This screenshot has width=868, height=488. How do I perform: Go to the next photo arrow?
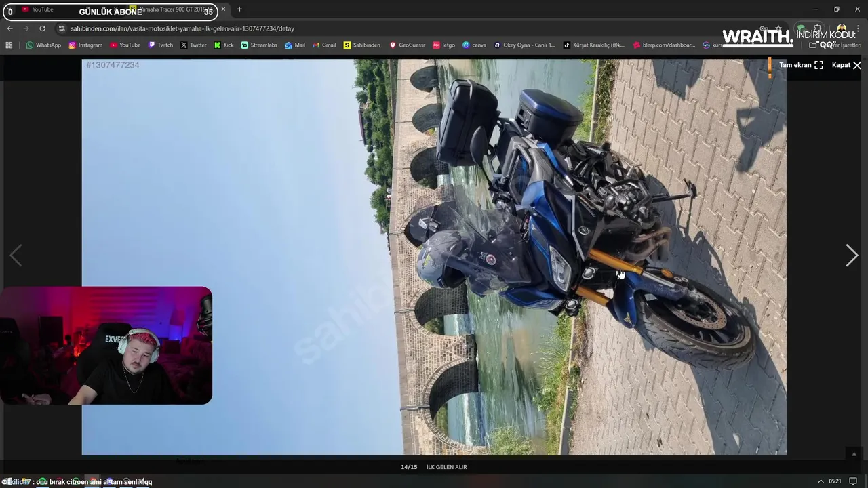pyautogui.click(x=852, y=256)
